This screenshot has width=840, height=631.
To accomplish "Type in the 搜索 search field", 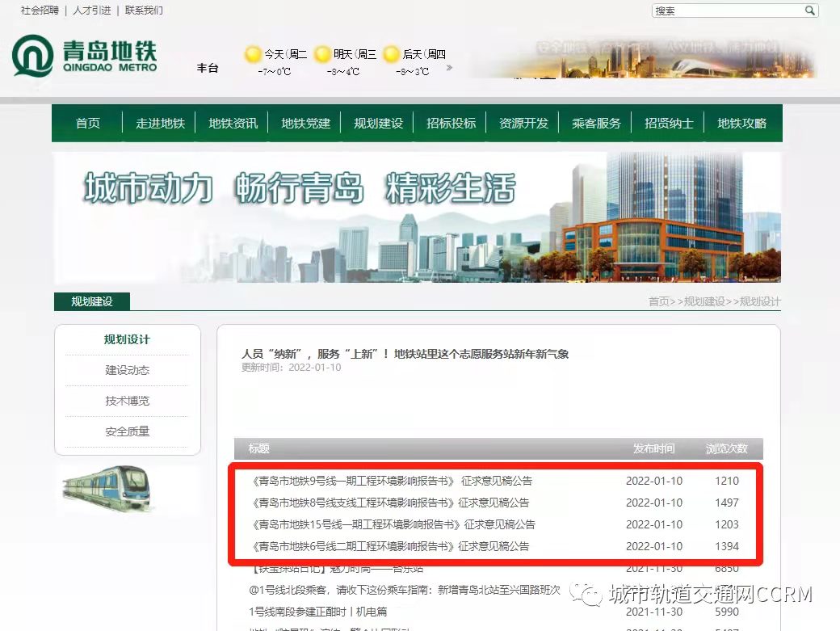I will (727, 11).
